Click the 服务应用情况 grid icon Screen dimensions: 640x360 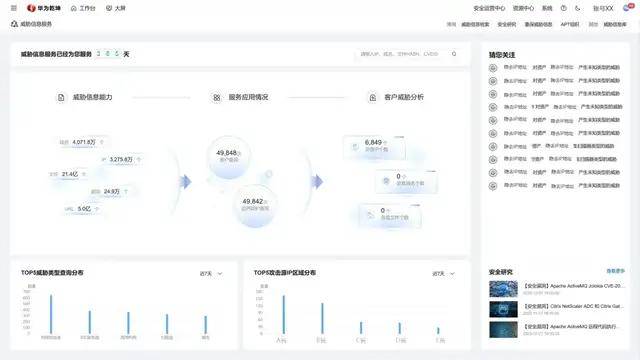click(217, 98)
